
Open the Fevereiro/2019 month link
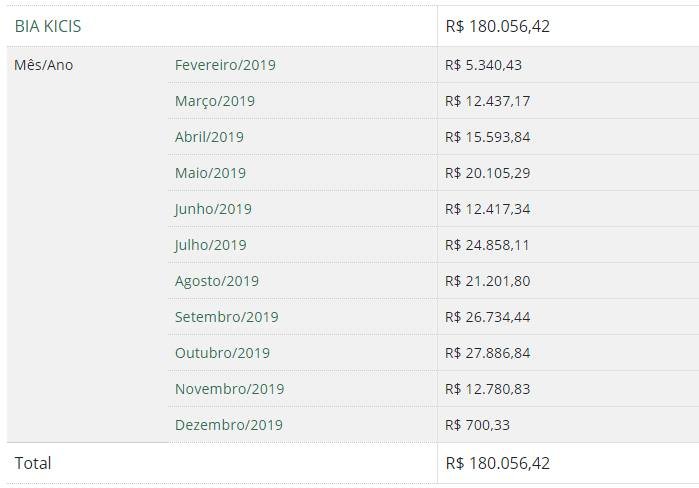tap(225, 65)
